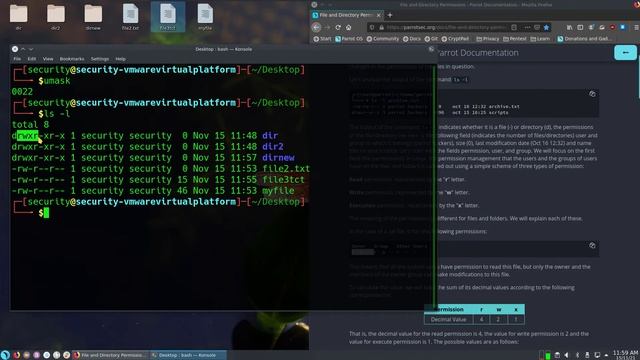
Task: Click 'file2.txt' in terminal output
Action: coord(286,169)
